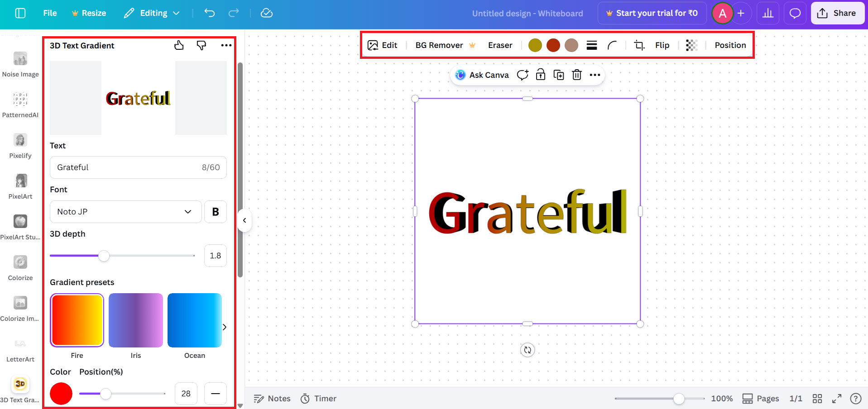
Task: Show more gradient presets with right chevron
Action: 224,326
